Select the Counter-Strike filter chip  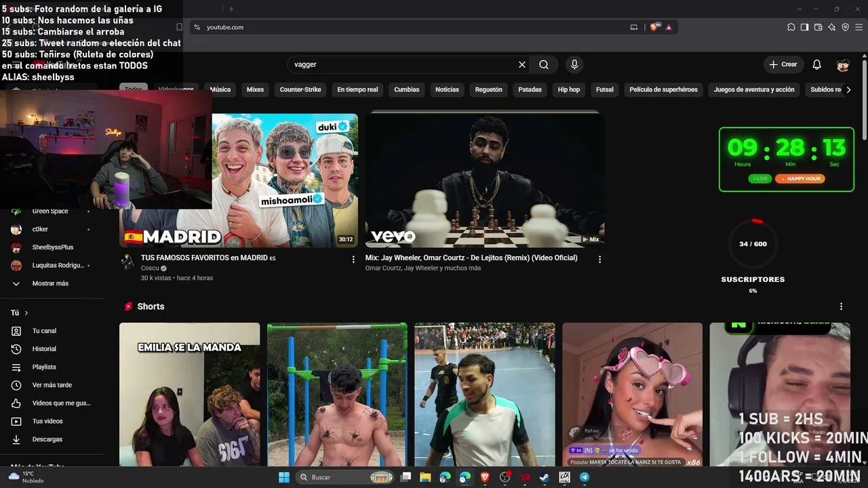300,89
